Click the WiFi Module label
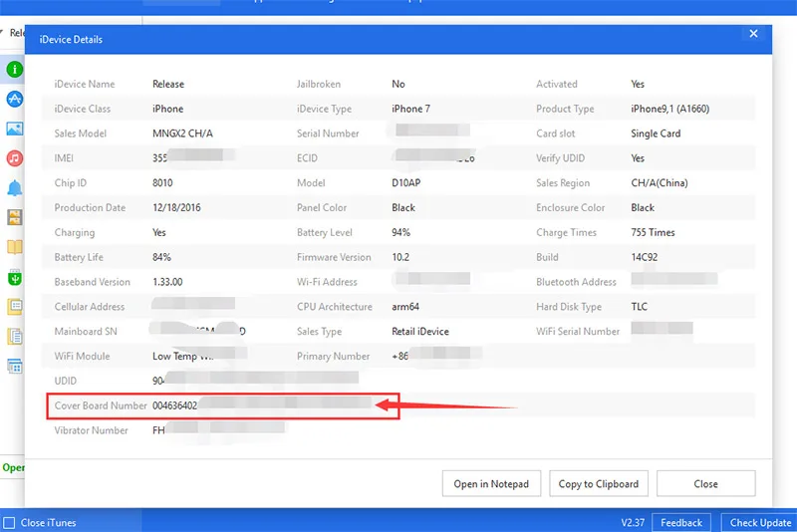The height and width of the screenshot is (532, 797). click(82, 357)
